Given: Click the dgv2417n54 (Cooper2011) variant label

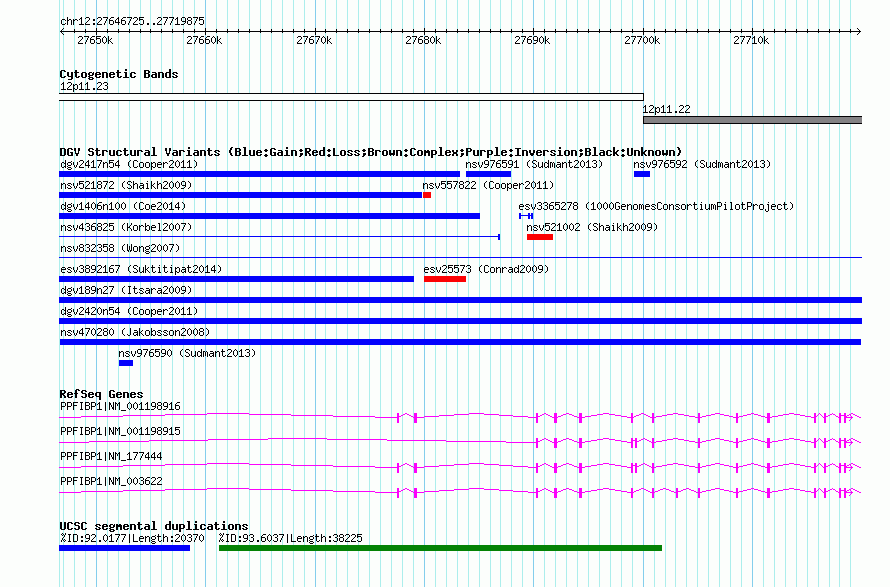Looking at the screenshot, I should click(129, 165).
